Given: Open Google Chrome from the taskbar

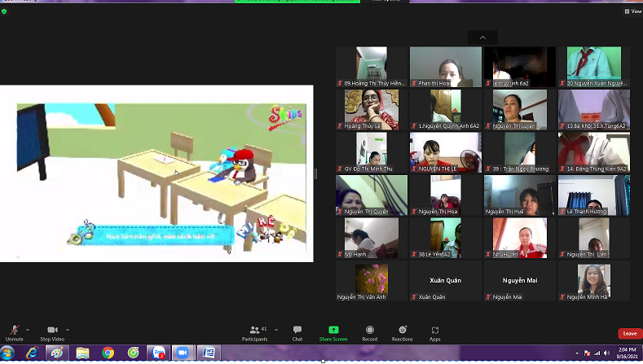Looking at the screenshot, I should coord(108,353).
